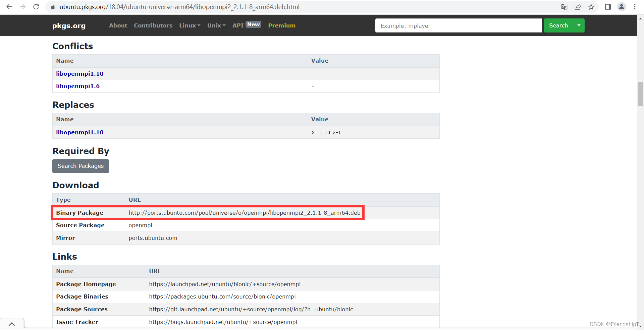Click the Package Homepage row label
The image size is (644, 330).
pos(86,284)
